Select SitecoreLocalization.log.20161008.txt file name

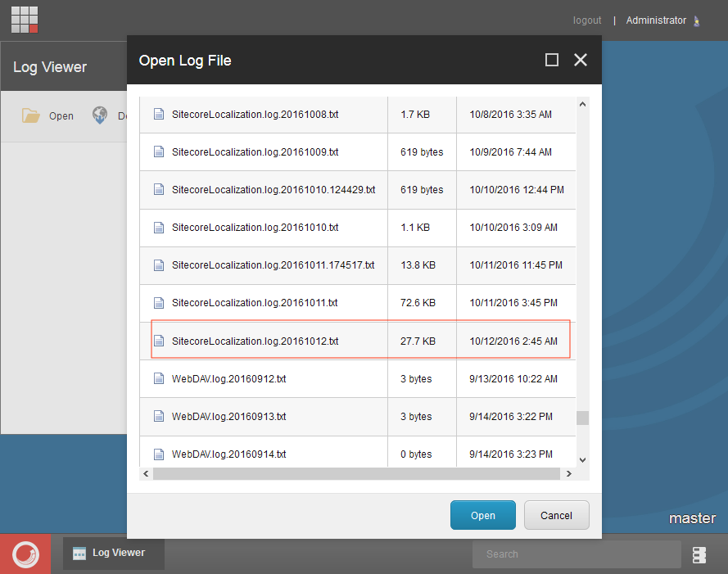point(255,115)
